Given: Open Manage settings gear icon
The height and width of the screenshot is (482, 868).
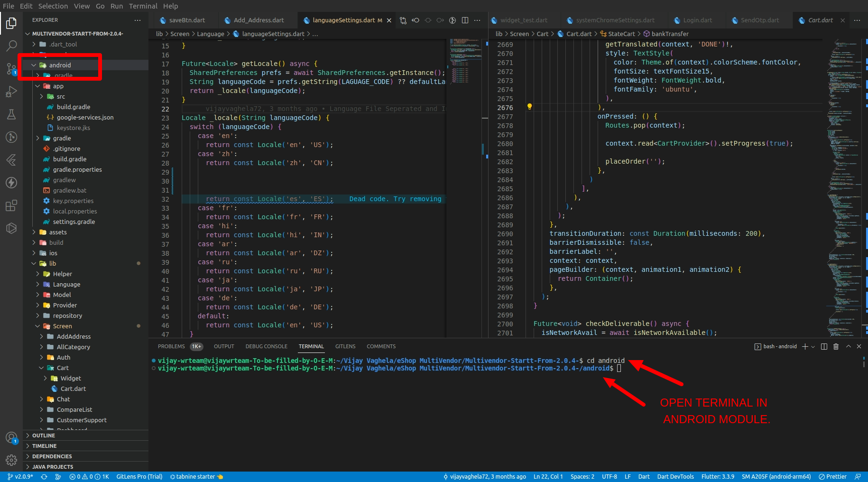Looking at the screenshot, I should (11, 460).
